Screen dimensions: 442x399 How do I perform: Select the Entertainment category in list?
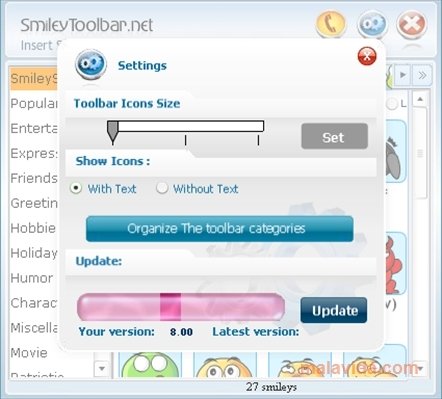pyautogui.click(x=34, y=129)
